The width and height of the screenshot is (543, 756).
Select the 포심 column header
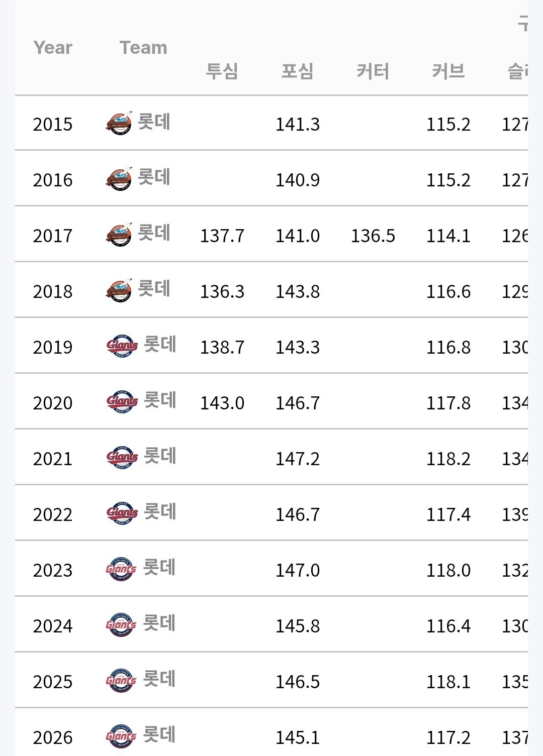297,71
